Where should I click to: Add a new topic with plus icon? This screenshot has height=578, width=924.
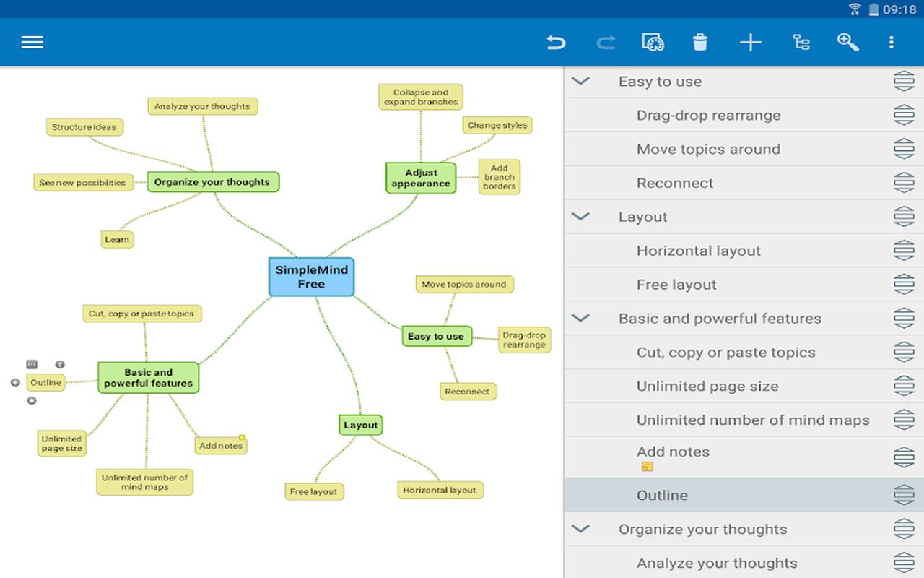pos(751,43)
